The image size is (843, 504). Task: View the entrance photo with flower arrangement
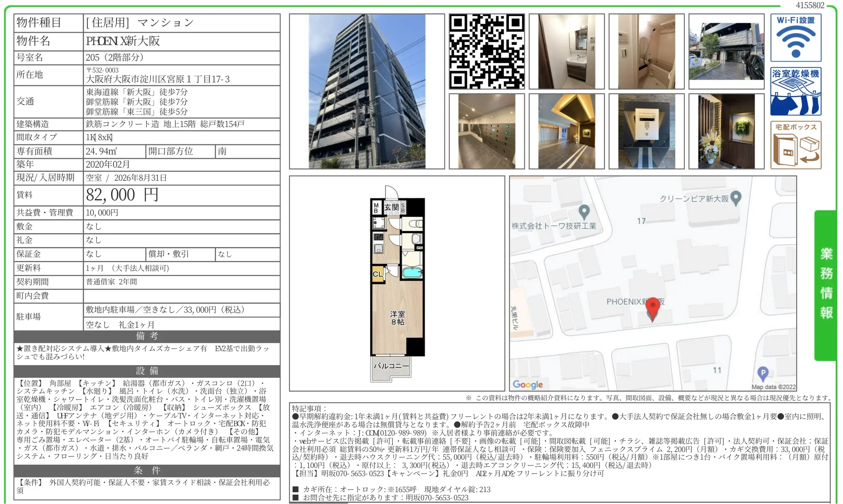[x=727, y=131]
